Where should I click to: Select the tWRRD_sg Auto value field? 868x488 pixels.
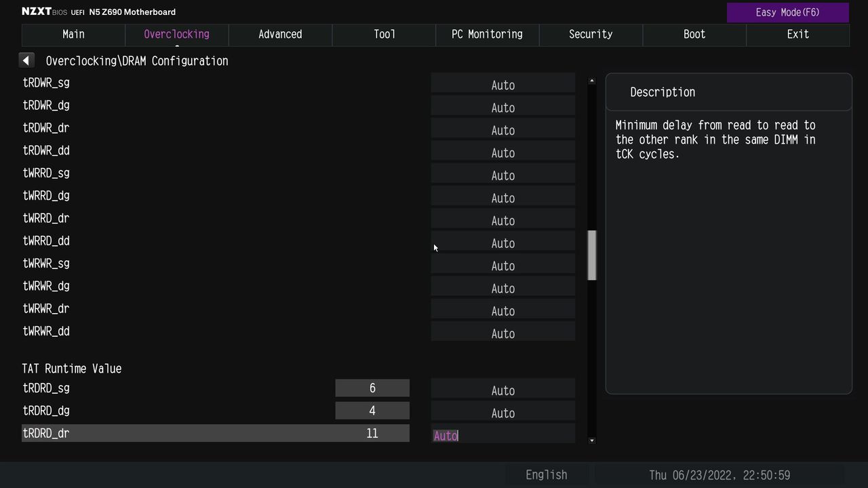point(503,174)
